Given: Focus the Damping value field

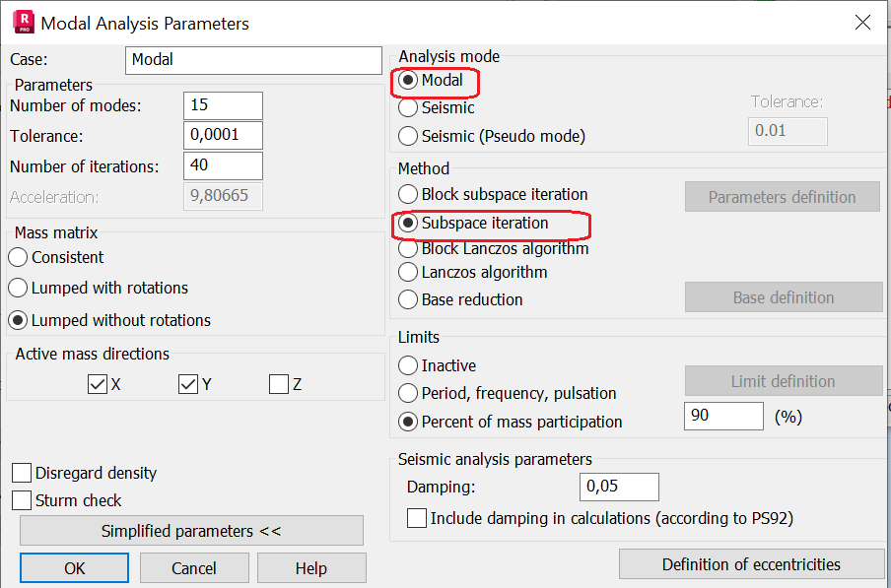Looking at the screenshot, I should pos(619,487).
